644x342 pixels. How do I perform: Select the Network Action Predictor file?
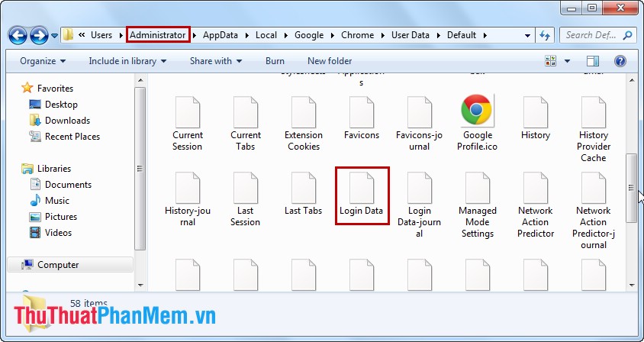[535, 205]
